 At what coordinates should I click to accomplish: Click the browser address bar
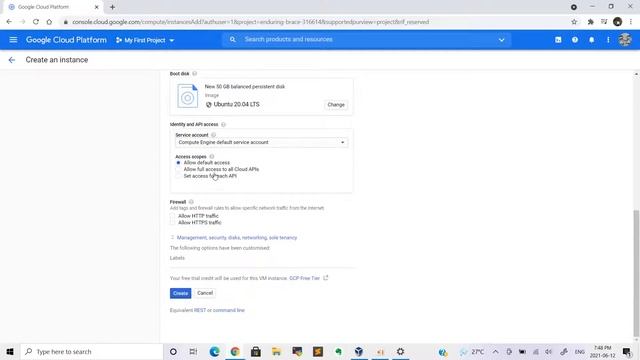pyautogui.click(x=314, y=22)
